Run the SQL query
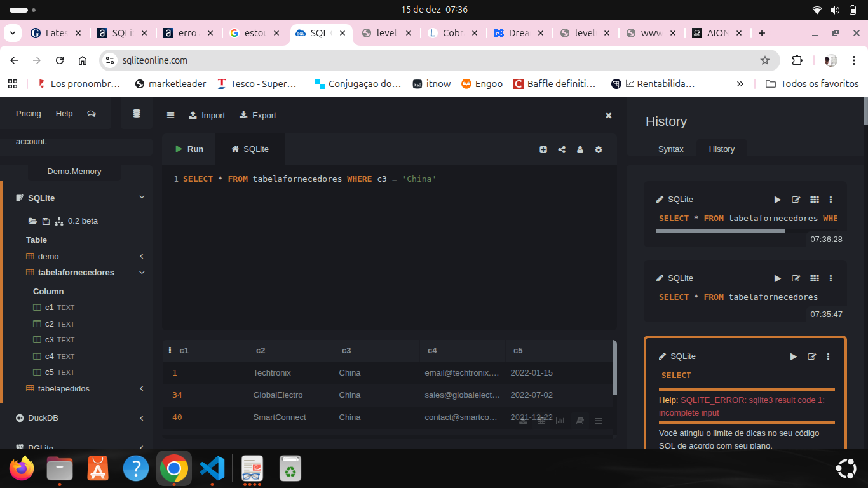Screen dimensions: 868x488 [189, 149]
